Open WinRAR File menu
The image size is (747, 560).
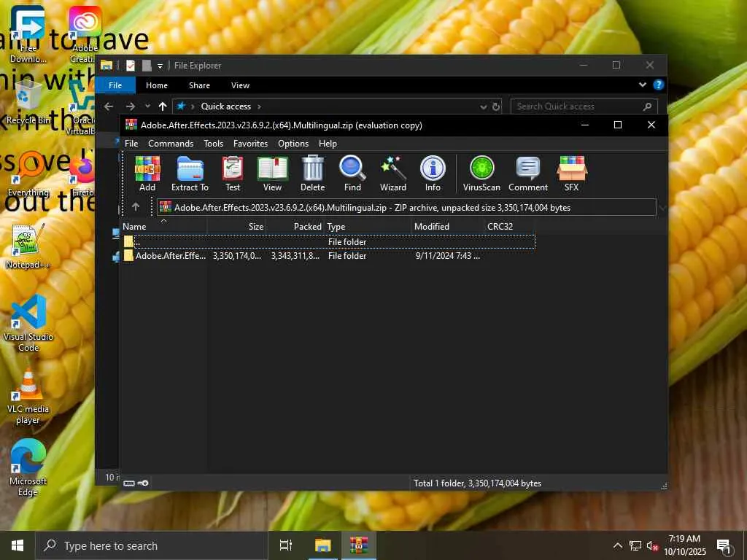131,144
